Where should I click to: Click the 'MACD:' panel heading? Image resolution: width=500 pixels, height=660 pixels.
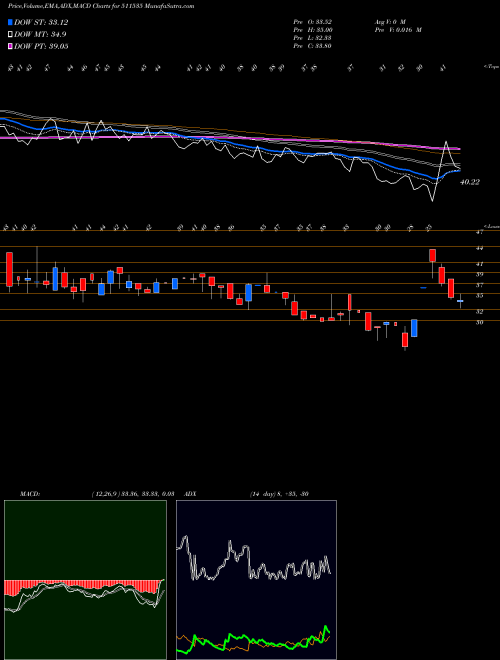tap(29, 494)
